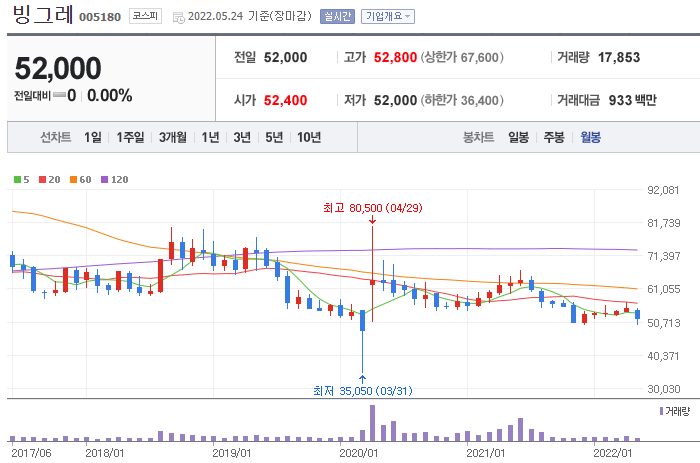Click the 92,081 y-axis label
The width and height of the screenshot is (700, 463).
coord(663,190)
